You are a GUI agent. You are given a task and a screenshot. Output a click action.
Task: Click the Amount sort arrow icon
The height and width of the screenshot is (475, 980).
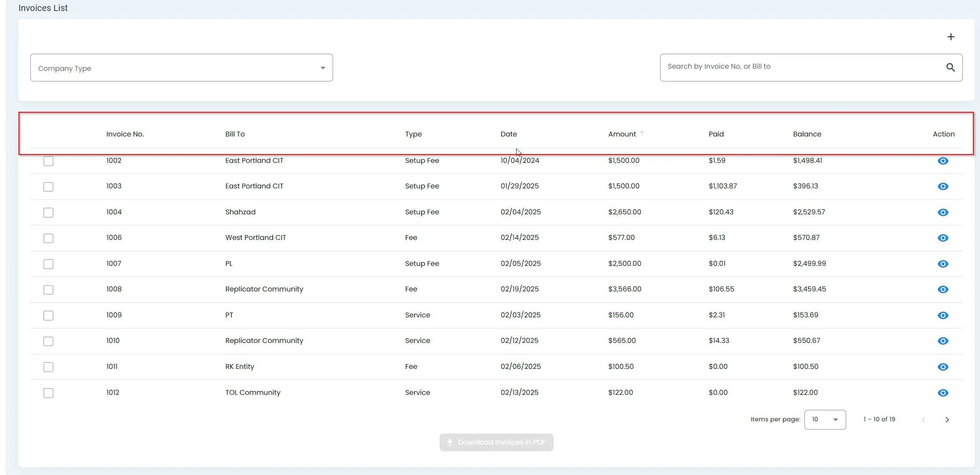(x=642, y=133)
